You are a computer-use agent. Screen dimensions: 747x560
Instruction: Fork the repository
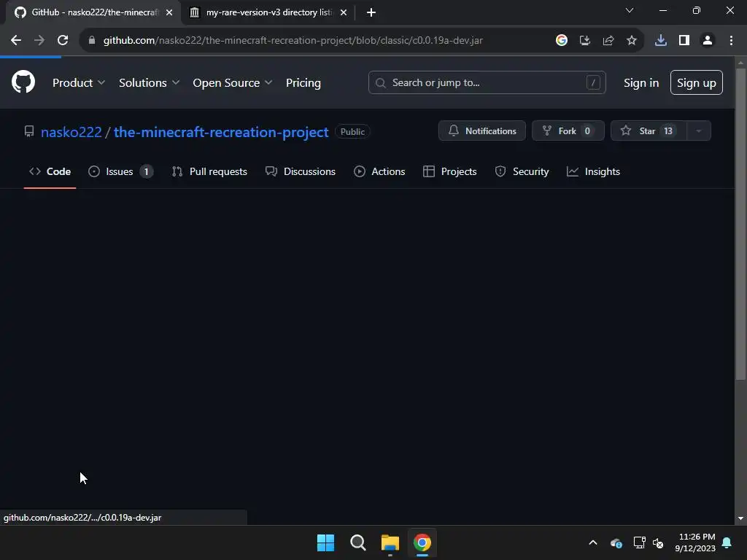568,131
